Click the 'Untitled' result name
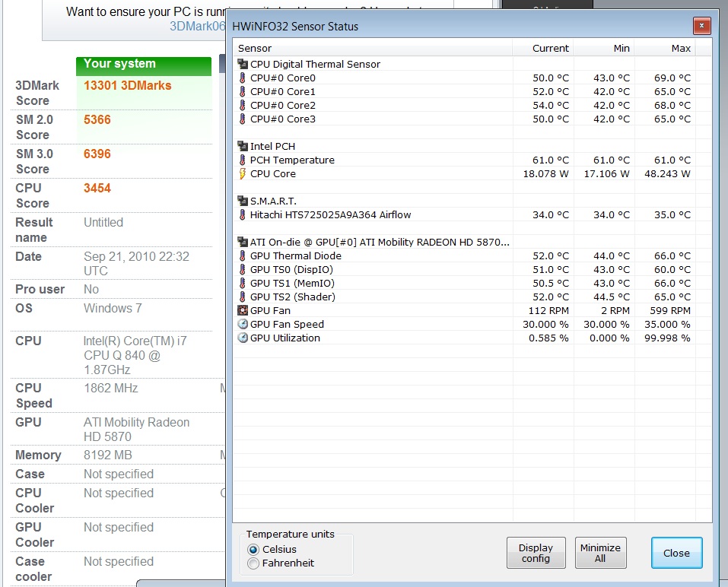The image size is (728, 587). tap(103, 222)
